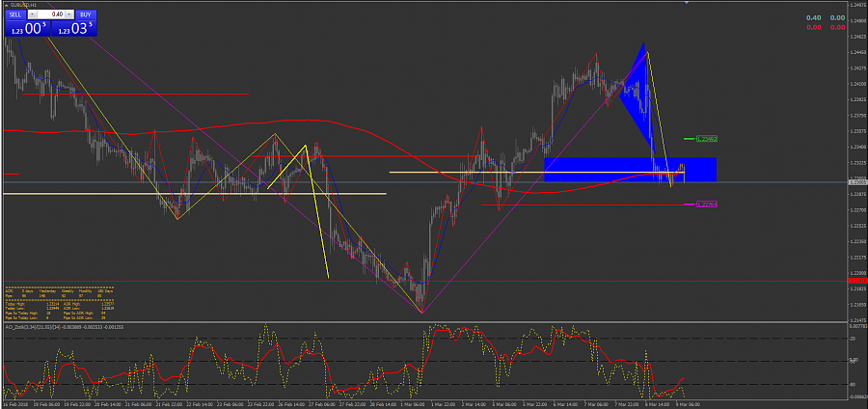
Task: Click the current price tag on price axis
Action: pyautogui.click(x=855, y=181)
